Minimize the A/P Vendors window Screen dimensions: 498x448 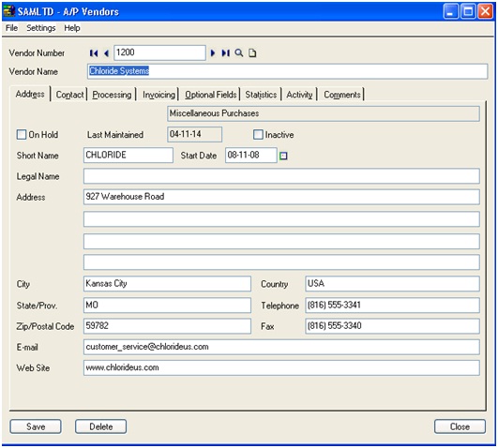click(451, 12)
